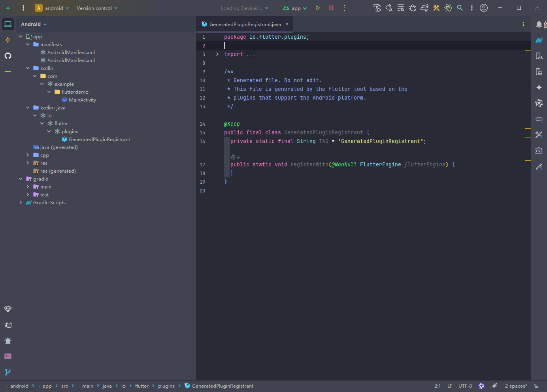Click the plugins breadcrumb in the navigation bar
This screenshot has width=547, height=392.
(x=166, y=386)
